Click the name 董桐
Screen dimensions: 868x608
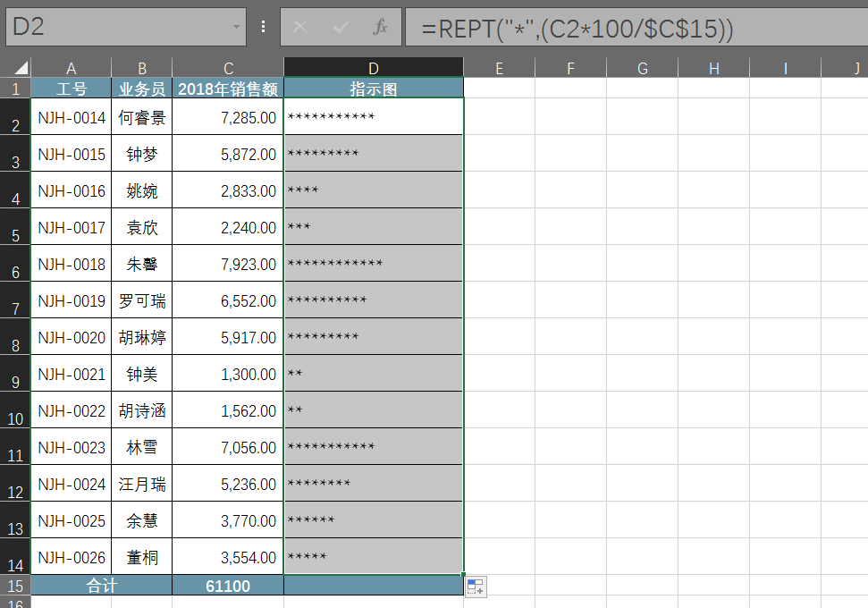[142, 556]
